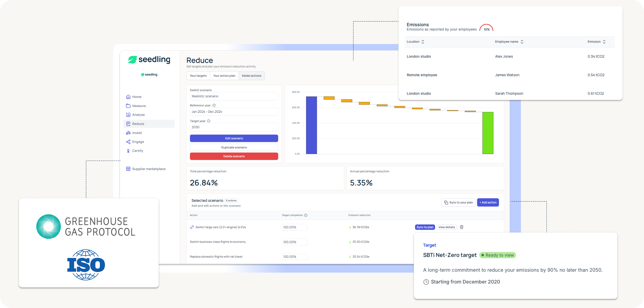Sort by Employee name column arrows
Image resolution: width=644 pixels, height=308 pixels.
point(522,42)
